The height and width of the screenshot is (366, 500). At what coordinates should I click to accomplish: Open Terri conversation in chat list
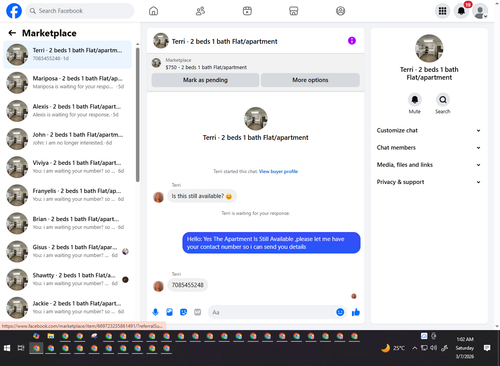click(x=68, y=55)
